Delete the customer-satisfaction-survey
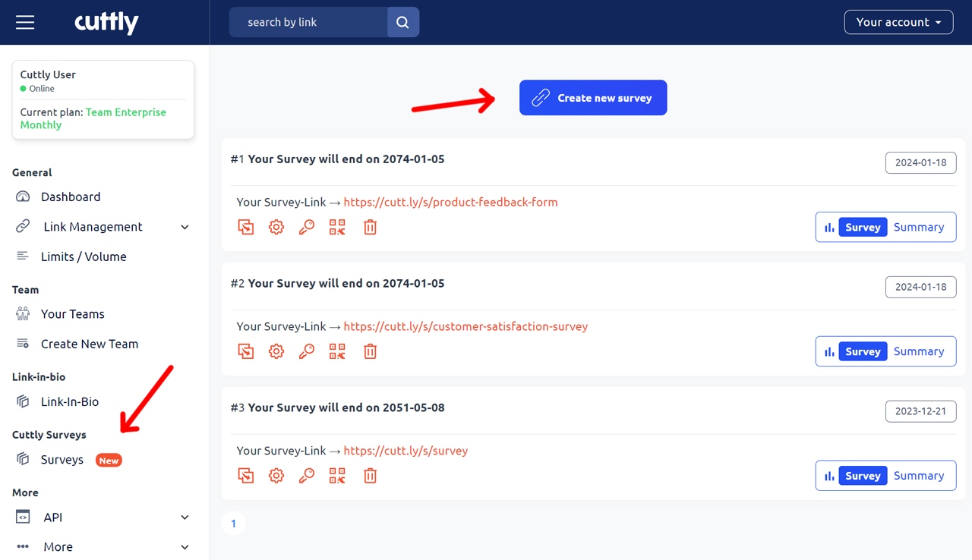The image size is (972, 560). click(x=370, y=351)
